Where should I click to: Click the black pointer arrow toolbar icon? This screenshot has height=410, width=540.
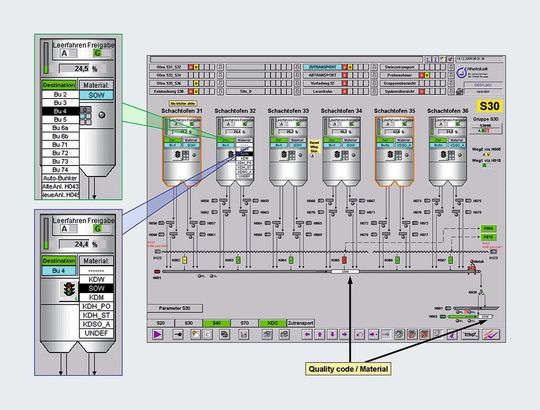point(178,334)
